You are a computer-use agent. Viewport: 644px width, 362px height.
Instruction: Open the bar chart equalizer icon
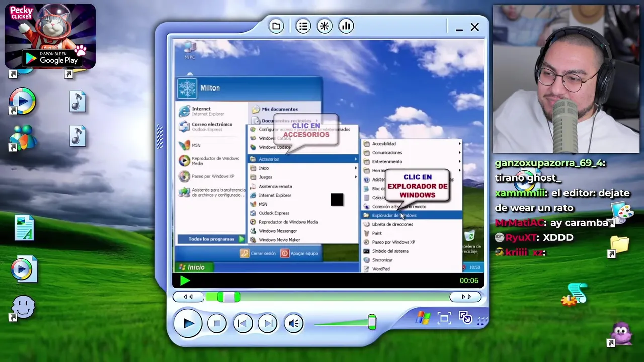pyautogui.click(x=346, y=26)
